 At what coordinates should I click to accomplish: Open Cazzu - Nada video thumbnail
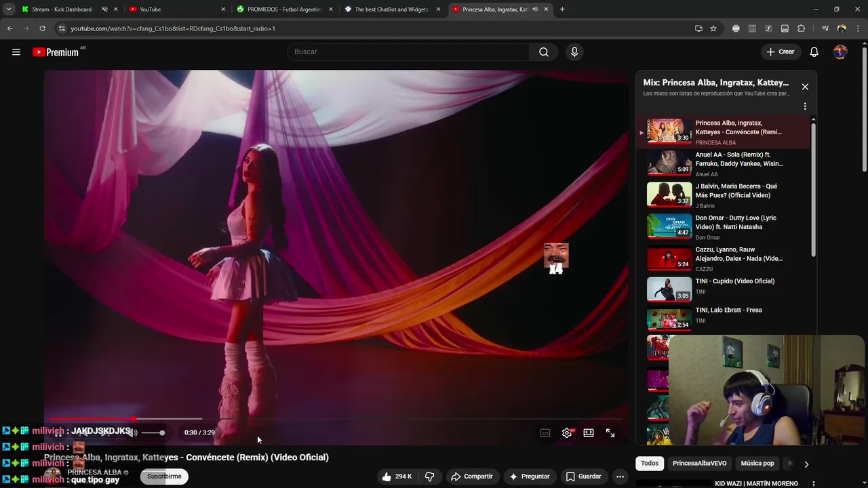point(669,259)
